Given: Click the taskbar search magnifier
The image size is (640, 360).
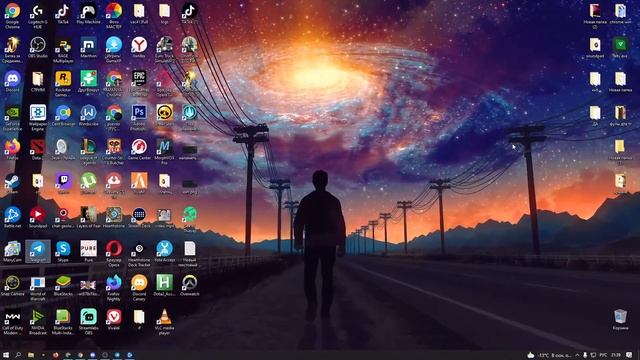Looking at the screenshot, I should click(18, 355).
